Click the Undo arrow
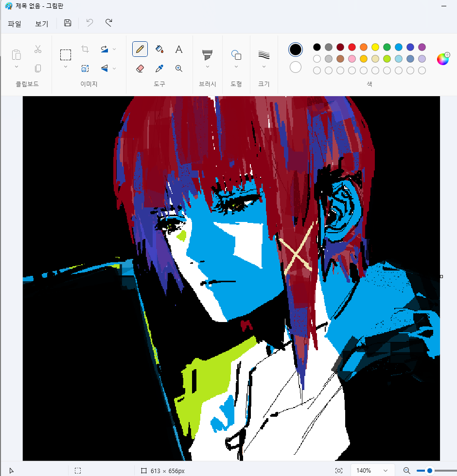 coord(89,23)
